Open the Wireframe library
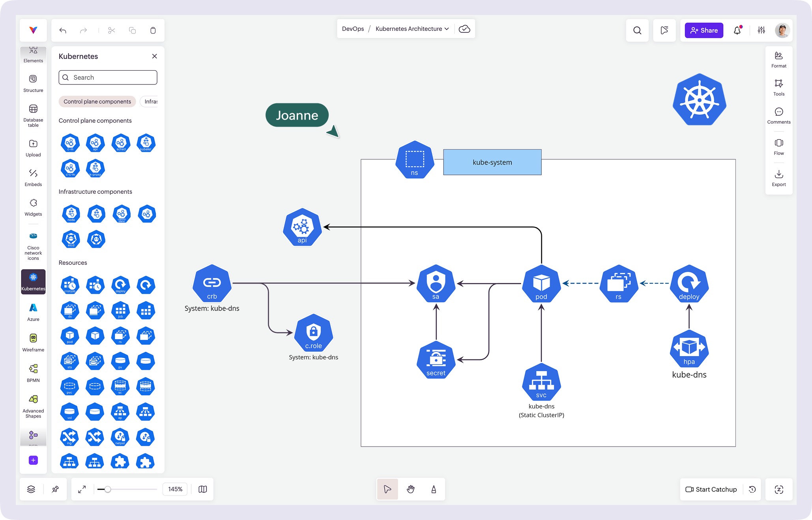812x520 pixels. [33, 342]
